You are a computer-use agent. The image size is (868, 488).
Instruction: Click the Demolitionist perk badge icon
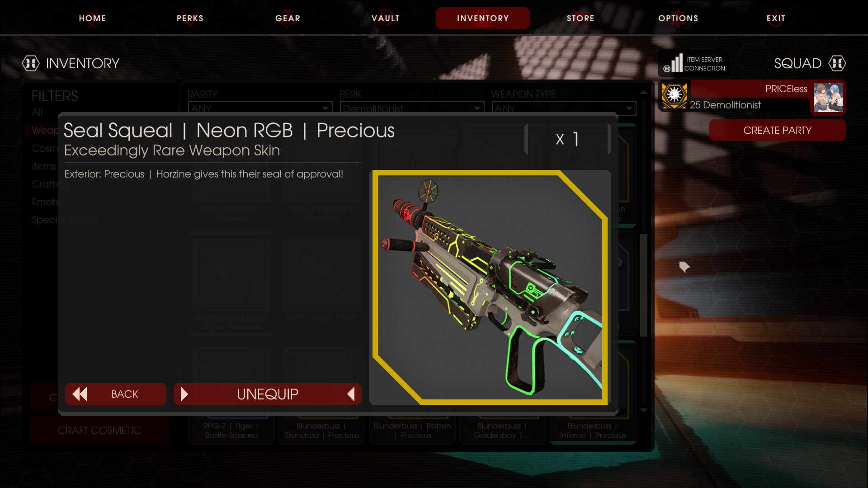pos(674,96)
